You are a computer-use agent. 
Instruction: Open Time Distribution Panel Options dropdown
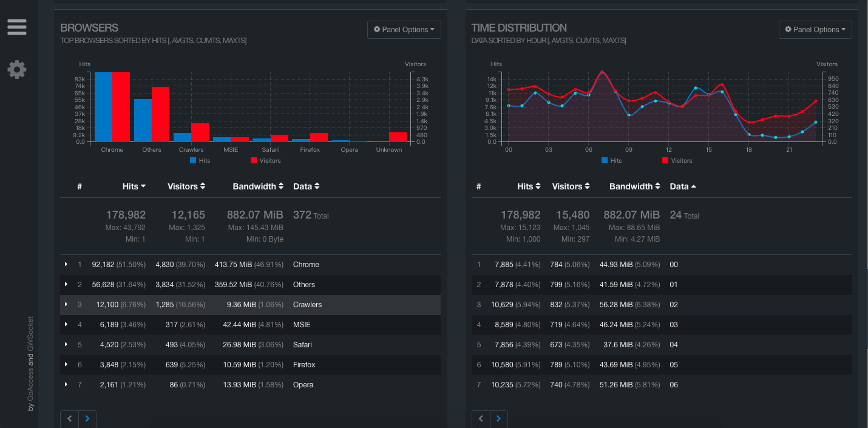point(815,30)
